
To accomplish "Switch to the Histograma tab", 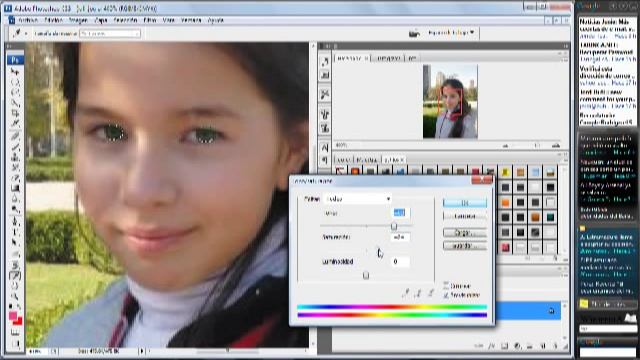I will 388,58.
